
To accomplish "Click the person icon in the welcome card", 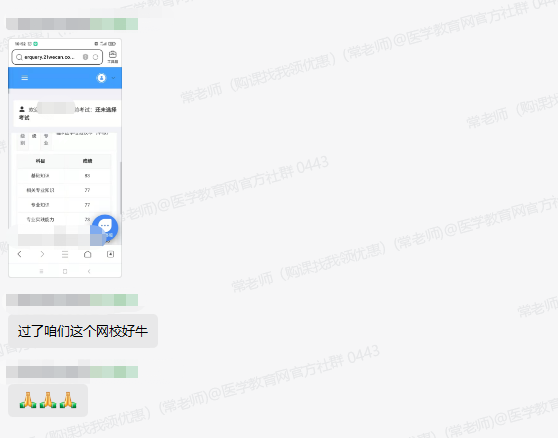I will click(22, 109).
